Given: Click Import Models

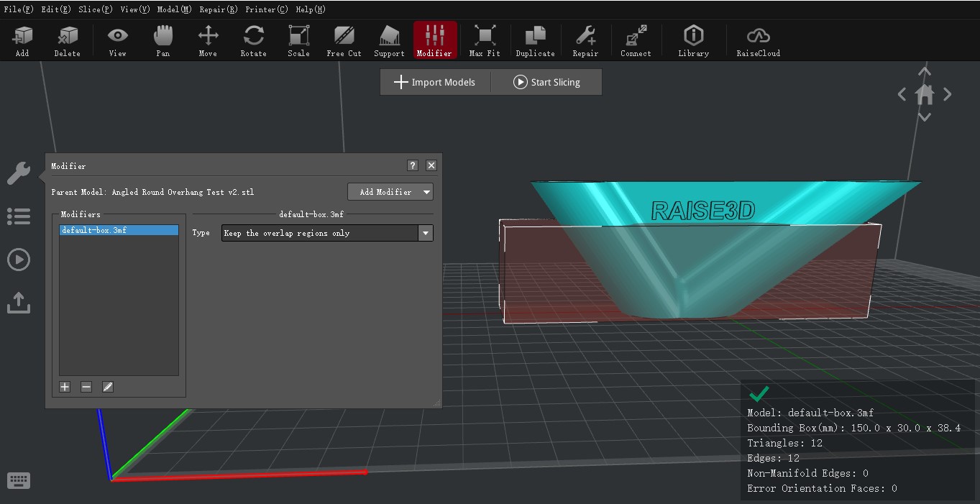Looking at the screenshot, I should coord(435,81).
